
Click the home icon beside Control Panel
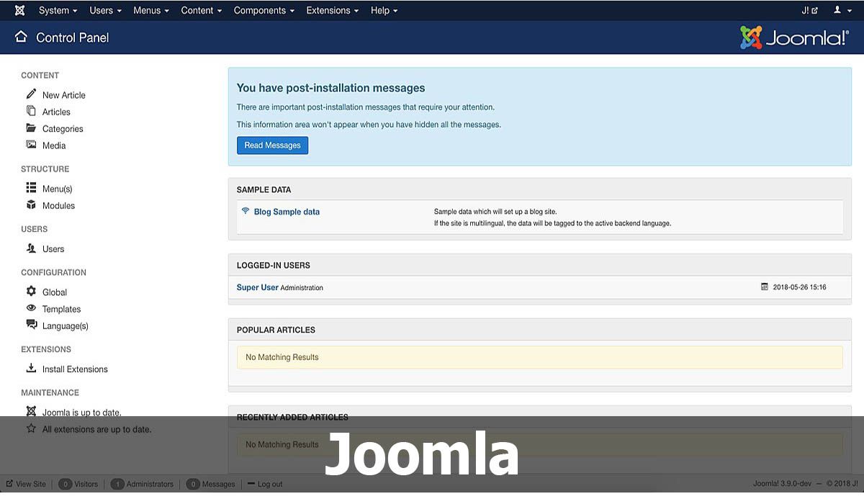(x=21, y=37)
